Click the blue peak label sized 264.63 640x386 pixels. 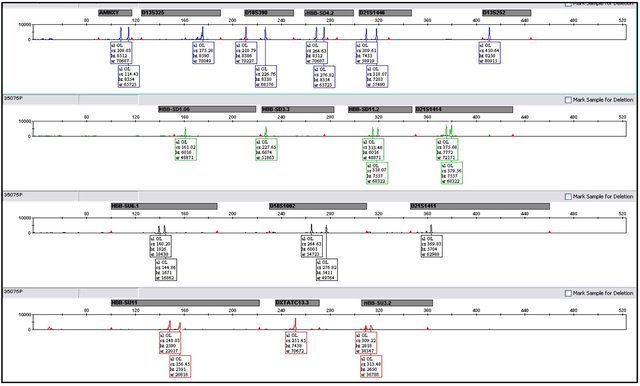click(x=317, y=53)
